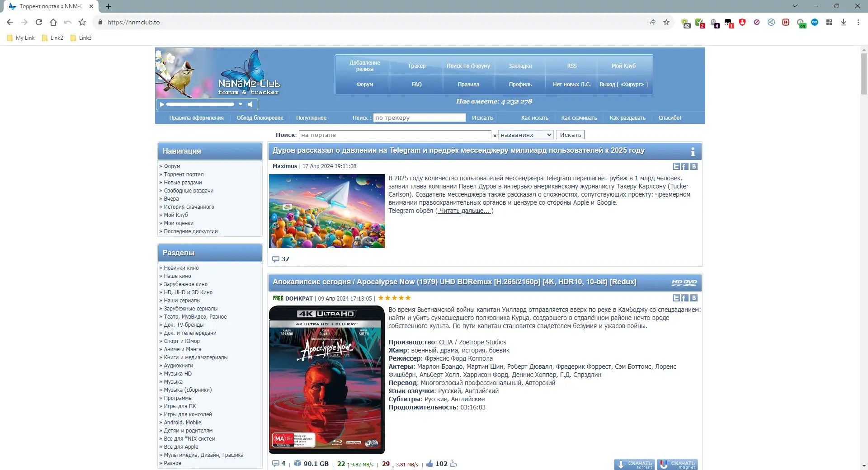Open the RSS menu item
Image resolution: width=868 pixels, height=470 pixels.
click(x=572, y=66)
